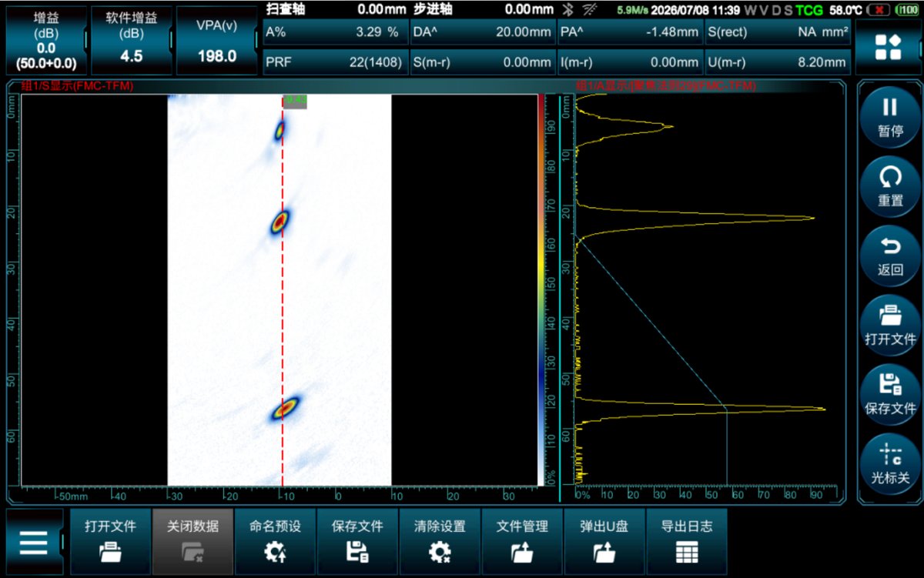Screen dimensions: 924x578
Task: Click 导出日志 export log
Action: click(688, 541)
